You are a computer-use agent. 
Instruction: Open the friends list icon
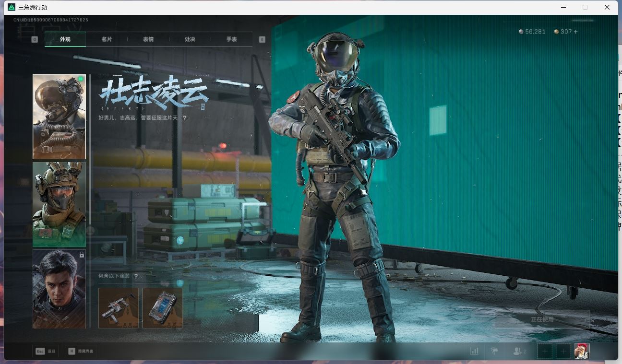[519, 351]
